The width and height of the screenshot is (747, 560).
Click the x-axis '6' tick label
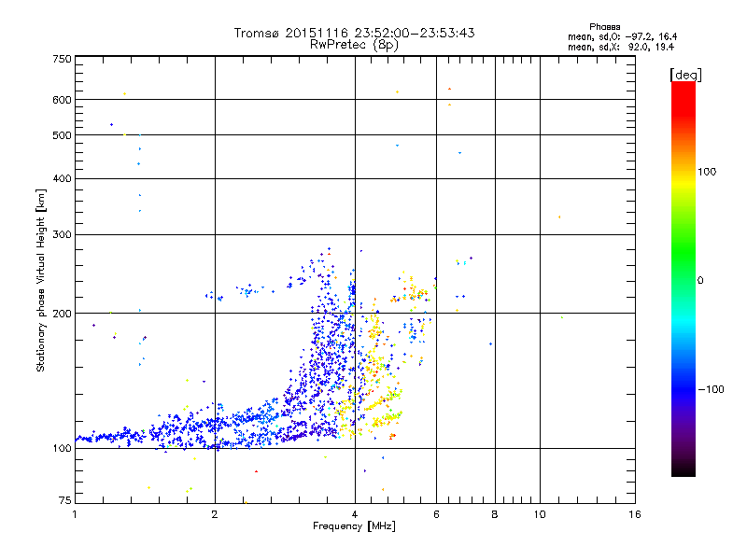[436, 514]
